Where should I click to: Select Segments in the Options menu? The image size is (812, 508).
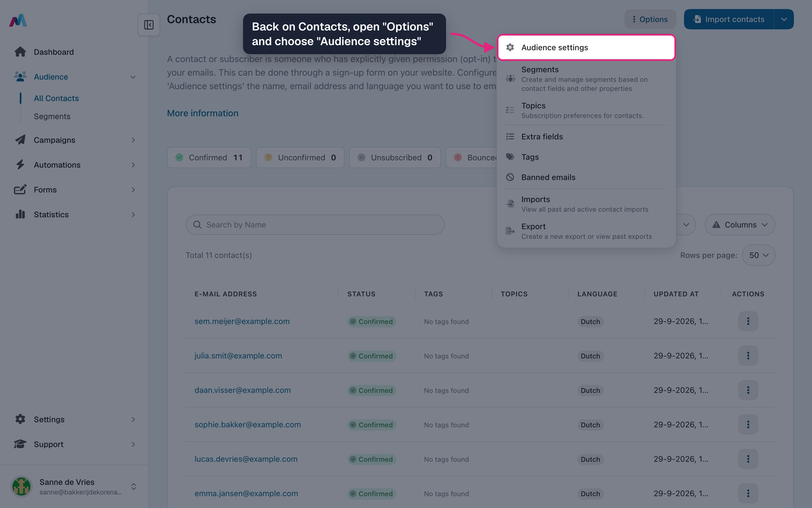pos(586,79)
